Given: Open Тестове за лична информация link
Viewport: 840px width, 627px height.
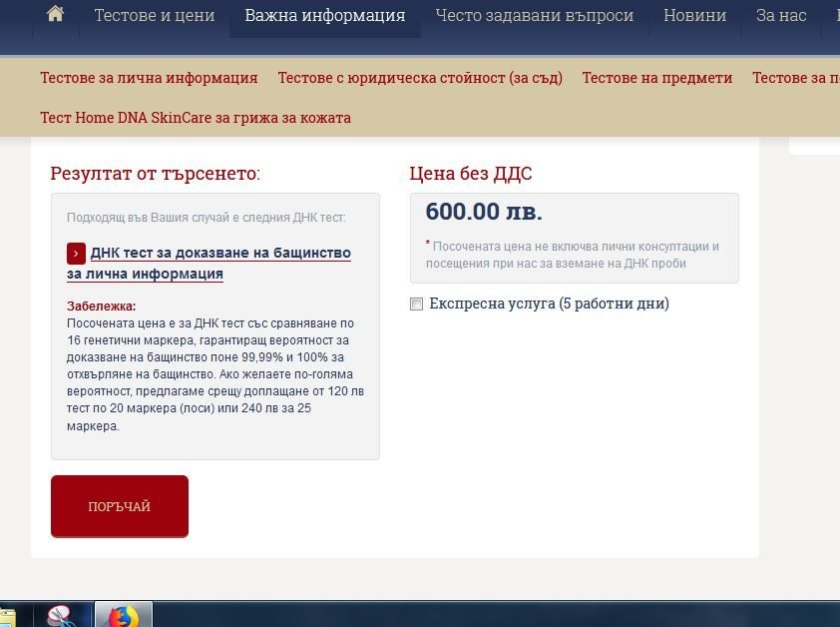Looking at the screenshot, I should (x=149, y=78).
